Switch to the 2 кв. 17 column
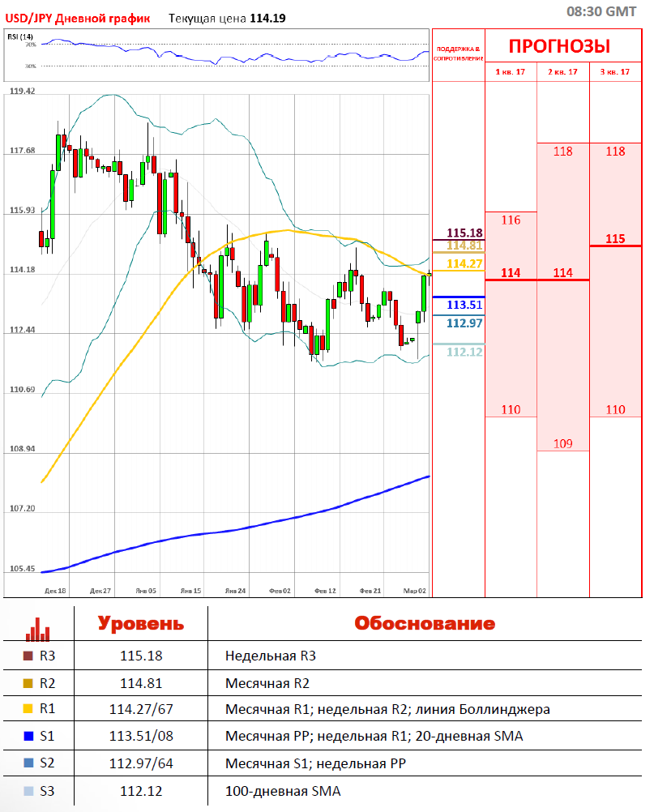The image size is (654, 812). pyautogui.click(x=562, y=72)
